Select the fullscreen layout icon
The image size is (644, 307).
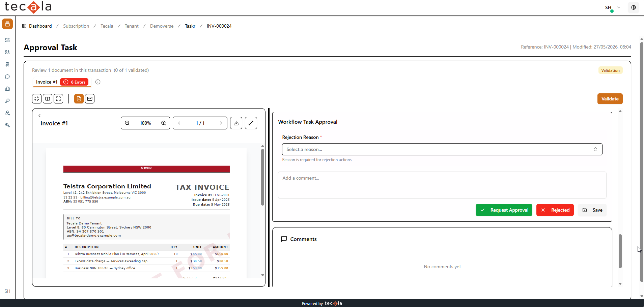tap(58, 99)
